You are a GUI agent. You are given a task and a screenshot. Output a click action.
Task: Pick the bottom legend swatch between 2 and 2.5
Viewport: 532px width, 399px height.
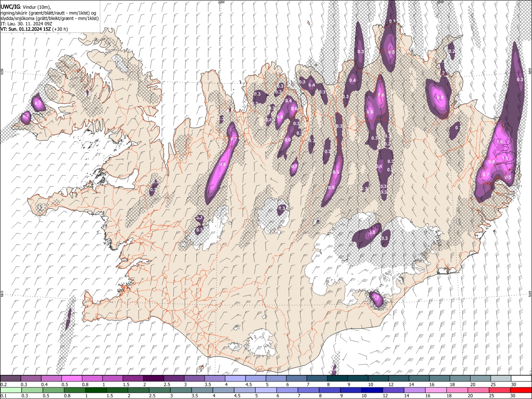pos(138,390)
